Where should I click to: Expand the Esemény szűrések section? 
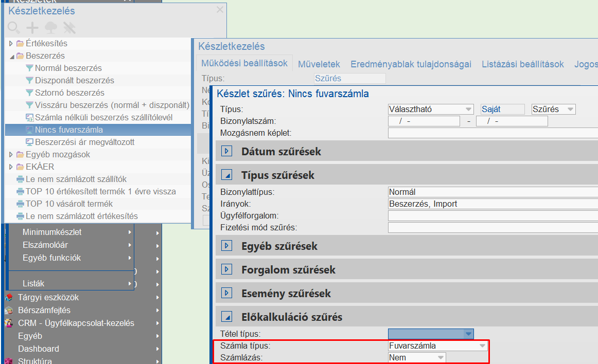click(x=226, y=293)
